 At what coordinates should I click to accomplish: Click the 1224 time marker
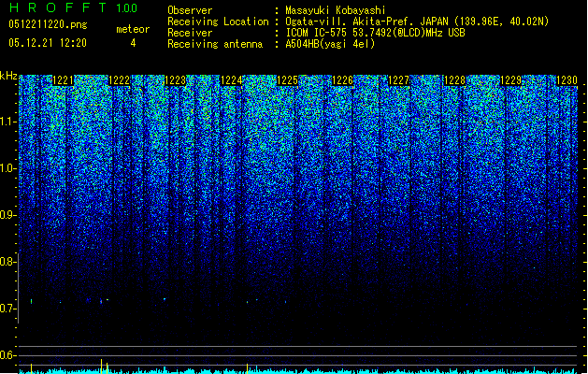pyautogui.click(x=232, y=80)
